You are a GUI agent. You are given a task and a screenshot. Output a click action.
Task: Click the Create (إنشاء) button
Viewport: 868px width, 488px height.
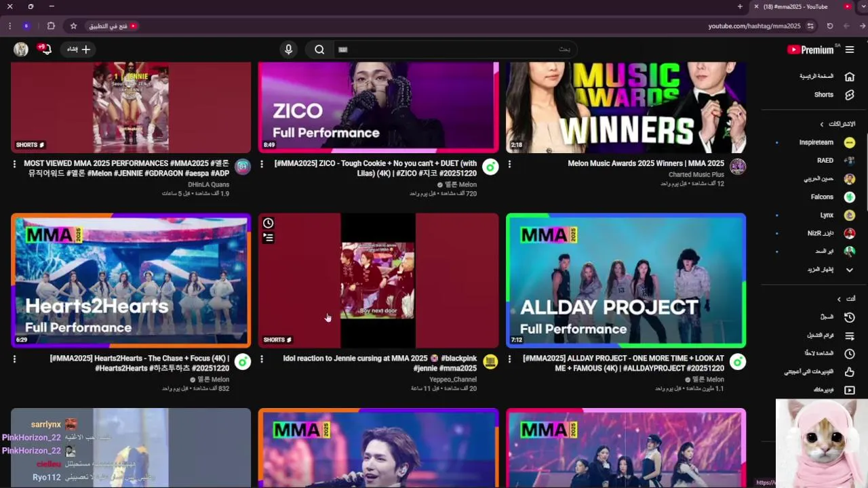point(78,49)
